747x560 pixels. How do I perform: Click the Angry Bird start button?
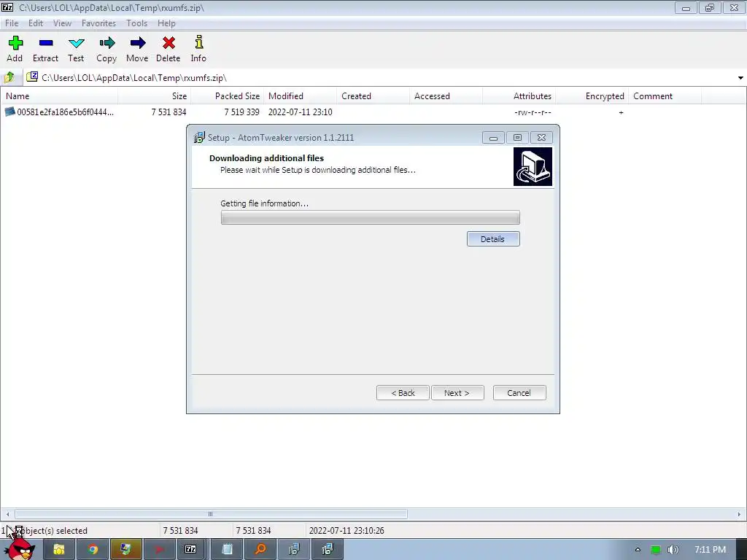point(20,550)
